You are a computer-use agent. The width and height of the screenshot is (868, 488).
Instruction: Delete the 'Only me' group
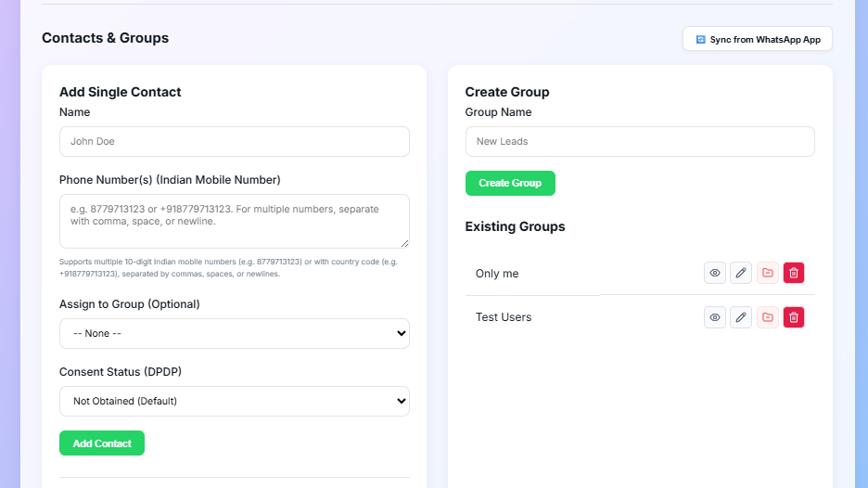coord(793,273)
